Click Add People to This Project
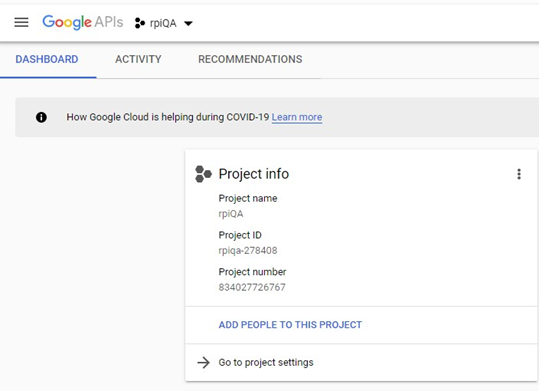 click(290, 325)
